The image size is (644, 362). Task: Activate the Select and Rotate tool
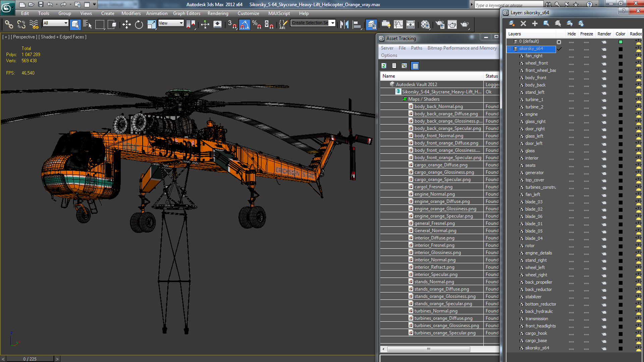tap(139, 24)
